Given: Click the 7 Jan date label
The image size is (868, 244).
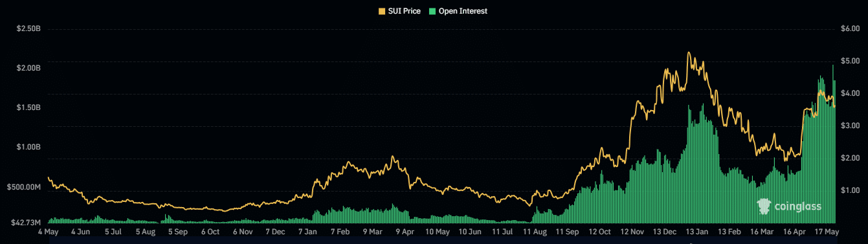Looking at the screenshot, I should (307, 231).
